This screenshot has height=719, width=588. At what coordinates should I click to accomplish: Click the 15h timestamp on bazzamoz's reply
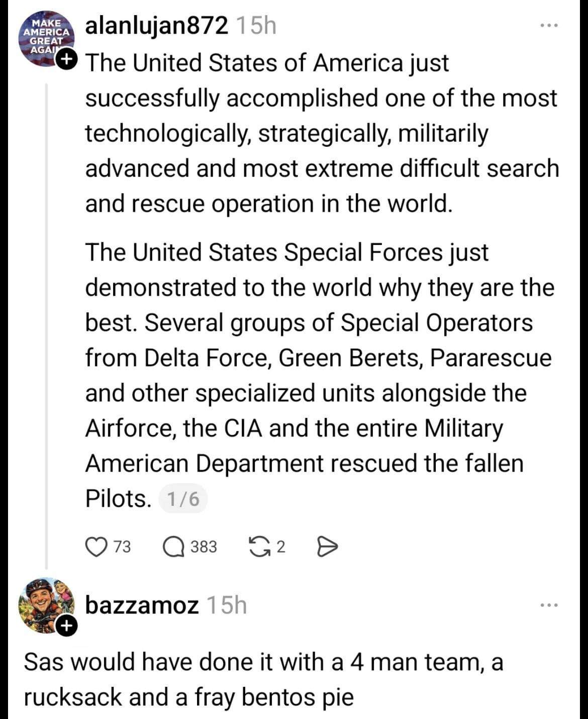coord(227,605)
